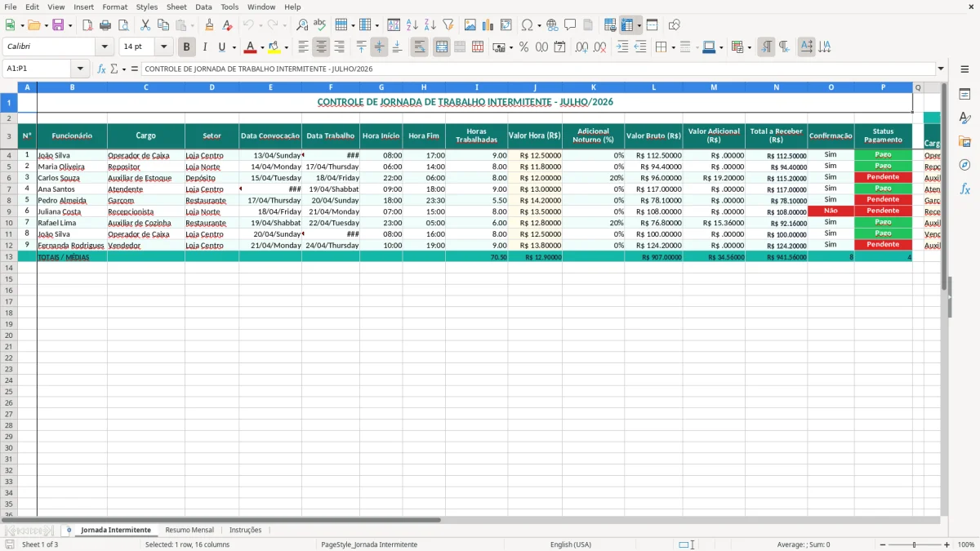Click English (USA) language status field

pyautogui.click(x=571, y=544)
